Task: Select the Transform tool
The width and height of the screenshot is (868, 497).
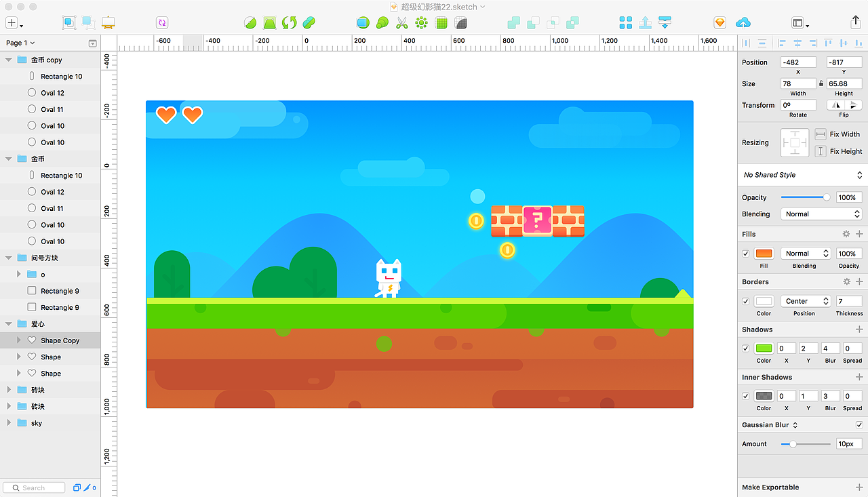Action: pyautogui.click(x=270, y=23)
